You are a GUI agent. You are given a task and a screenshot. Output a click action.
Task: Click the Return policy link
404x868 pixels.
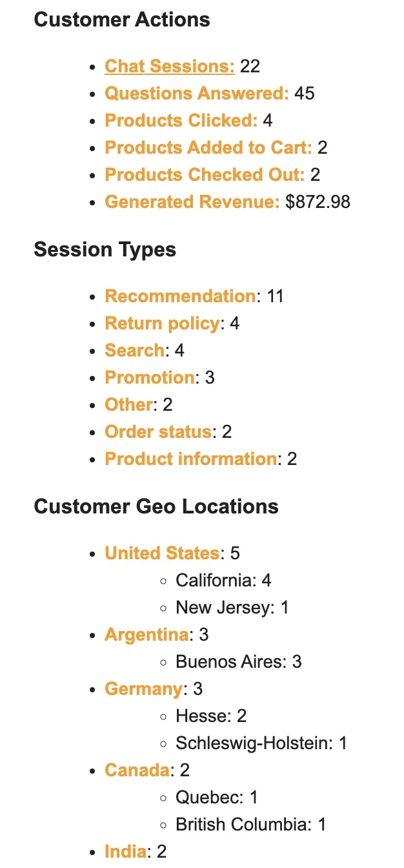pyautogui.click(x=162, y=324)
